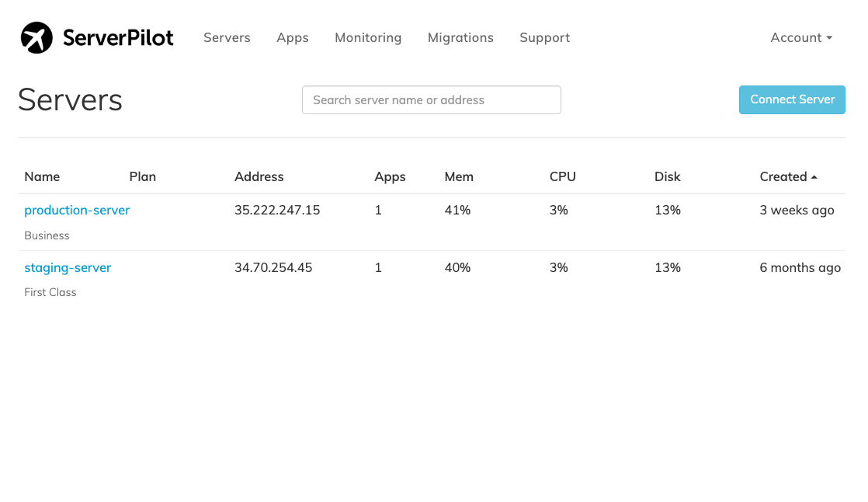The width and height of the screenshot is (868, 502).
Task: Sort by the Apps column header in table
Action: point(390,176)
